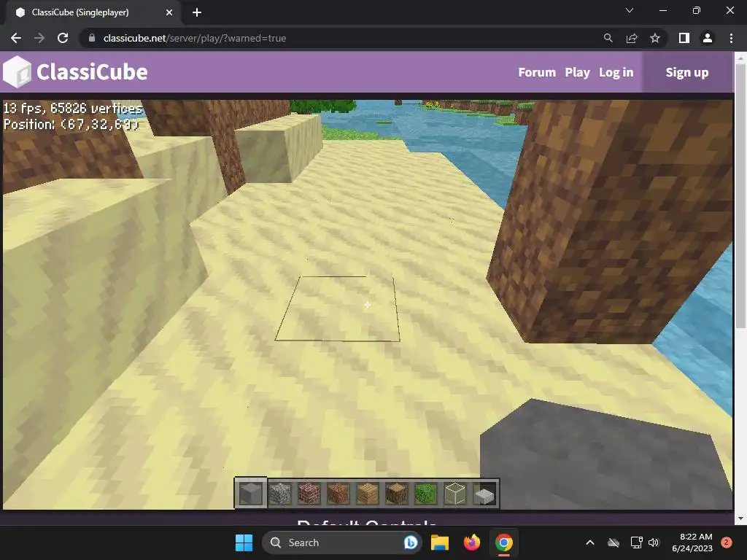Open Bing chat icon in search box
747x560 pixels.
(x=410, y=542)
